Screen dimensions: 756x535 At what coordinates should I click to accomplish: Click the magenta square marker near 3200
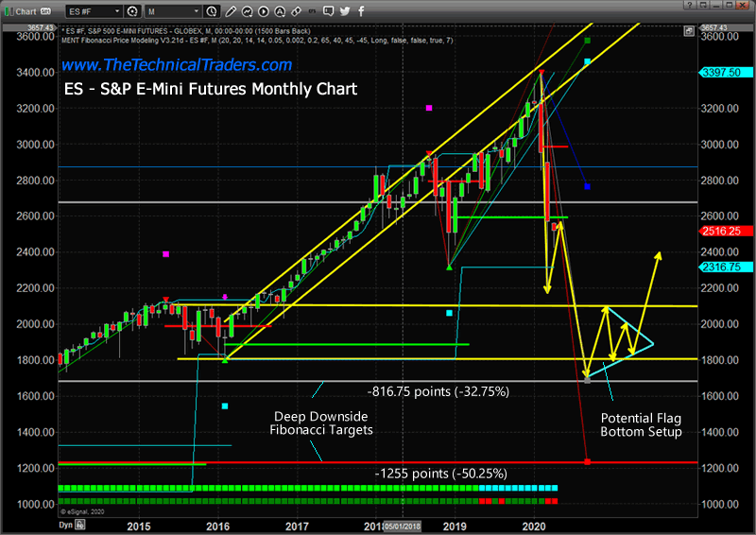click(x=429, y=108)
